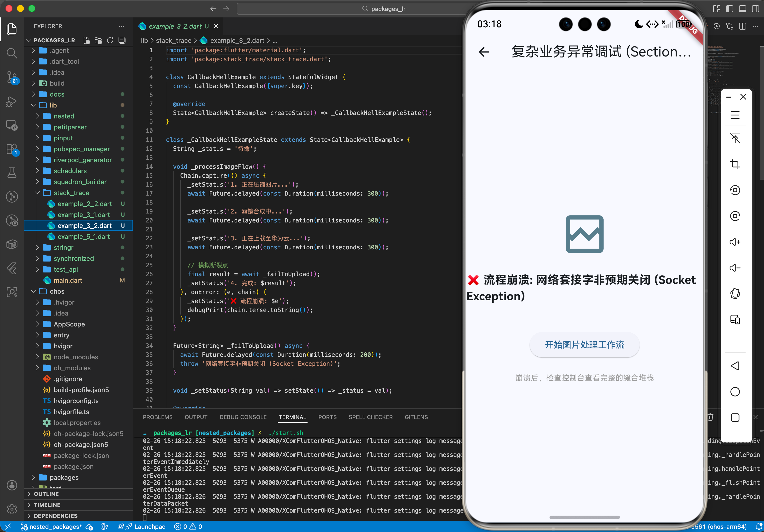Toggle bottom panel layout button
764x532 pixels.
coord(742,9)
